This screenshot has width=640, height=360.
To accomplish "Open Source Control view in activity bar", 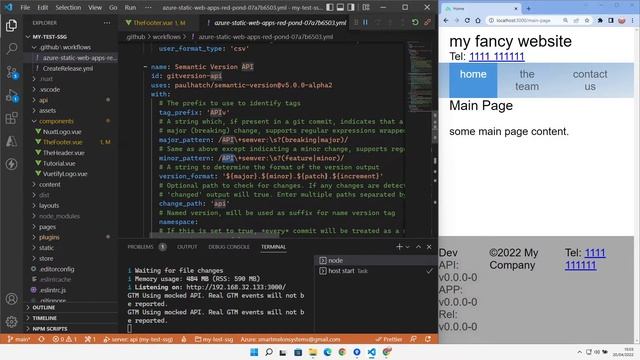I will [x=11, y=72].
